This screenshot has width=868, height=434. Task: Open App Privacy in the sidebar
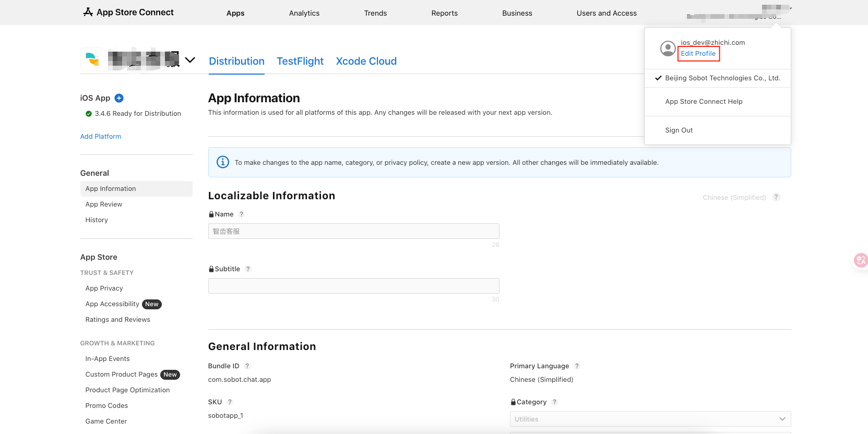[104, 288]
